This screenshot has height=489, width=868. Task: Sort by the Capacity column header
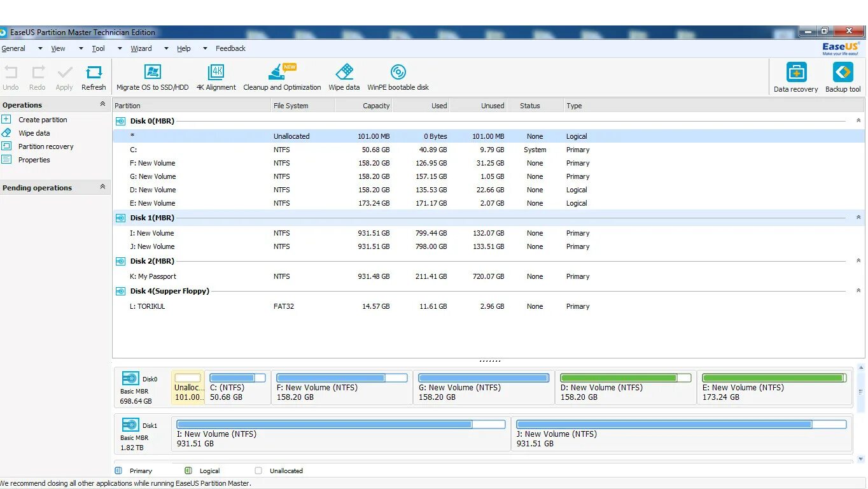pos(363,106)
